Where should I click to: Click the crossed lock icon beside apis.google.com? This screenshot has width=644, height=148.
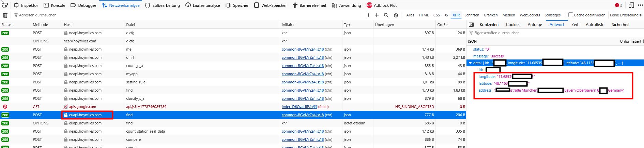66,107
